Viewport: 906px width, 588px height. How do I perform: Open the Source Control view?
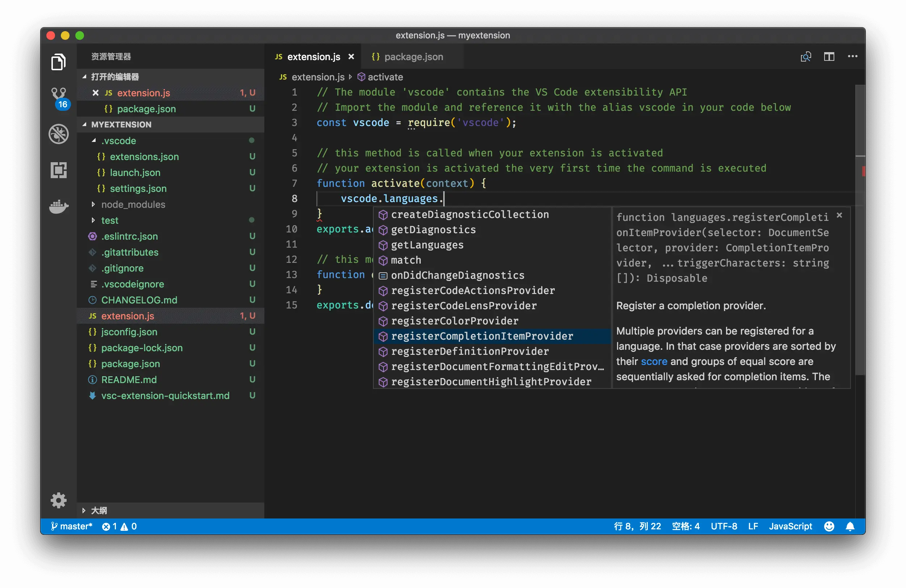pos(59,95)
